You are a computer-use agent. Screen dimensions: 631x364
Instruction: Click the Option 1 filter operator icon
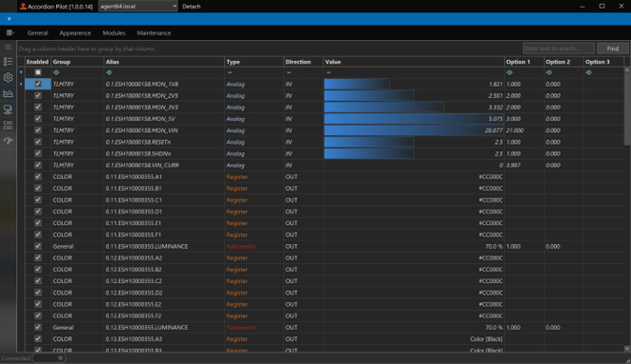tap(509, 72)
